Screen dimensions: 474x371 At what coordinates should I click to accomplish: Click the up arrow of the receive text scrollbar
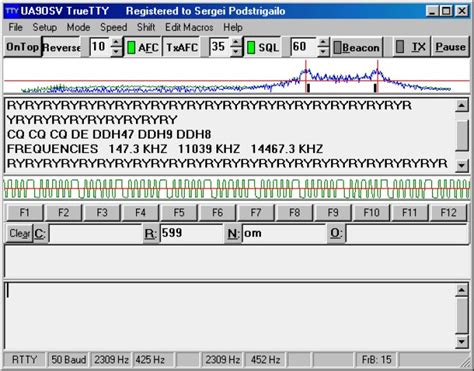click(x=462, y=106)
